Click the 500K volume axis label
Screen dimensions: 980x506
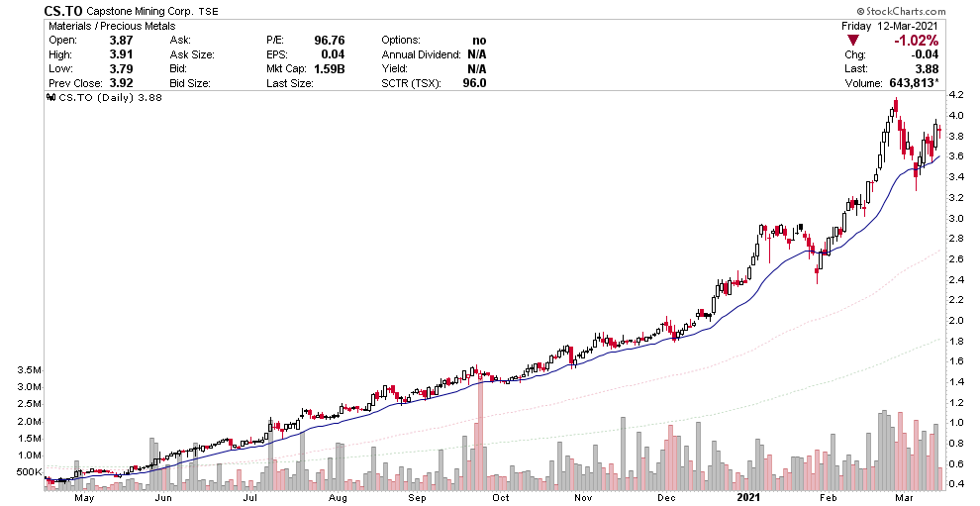pyautogui.click(x=30, y=472)
